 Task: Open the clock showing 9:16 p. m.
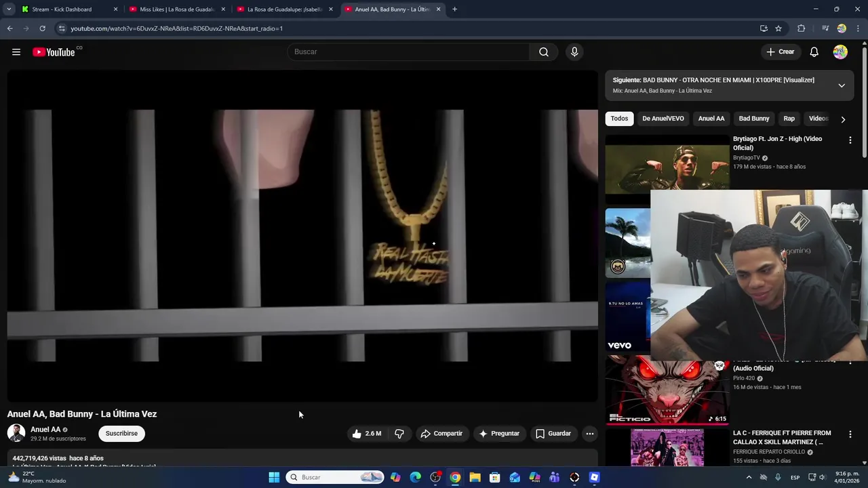848,477
